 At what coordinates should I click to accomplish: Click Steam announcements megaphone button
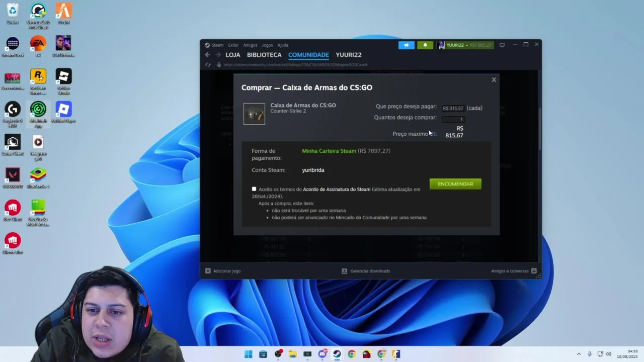pos(407,45)
